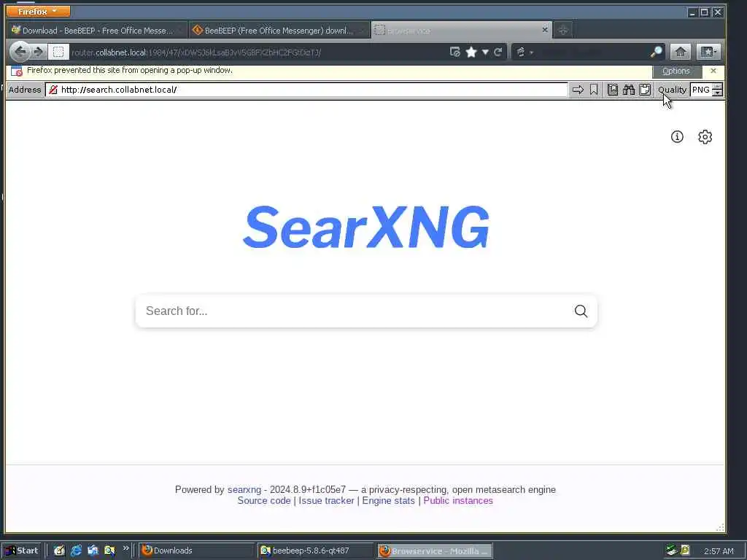747x560 pixels.
Task: Dismiss the popup notification bar
Action: pos(713,71)
